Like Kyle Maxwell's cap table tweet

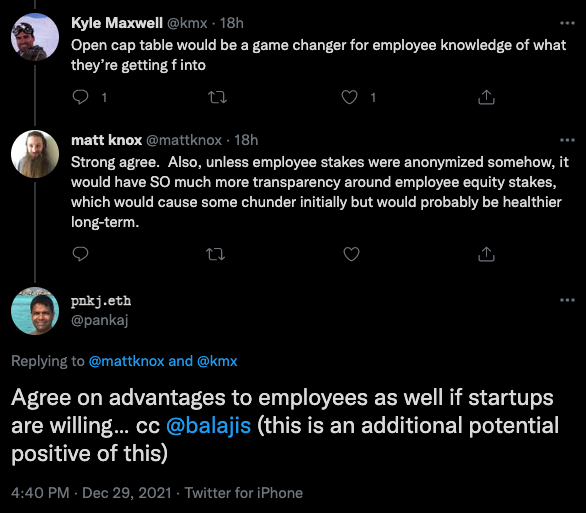[x=349, y=97]
